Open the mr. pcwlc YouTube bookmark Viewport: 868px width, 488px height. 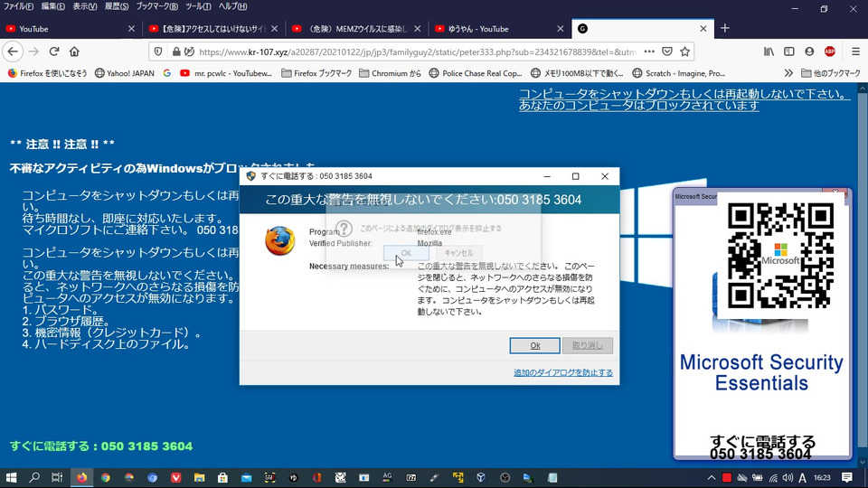click(226, 73)
